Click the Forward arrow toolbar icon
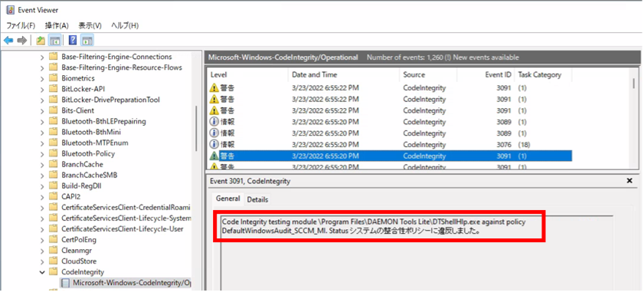The height and width of the screenshot is (292, 644). (21, 41)
